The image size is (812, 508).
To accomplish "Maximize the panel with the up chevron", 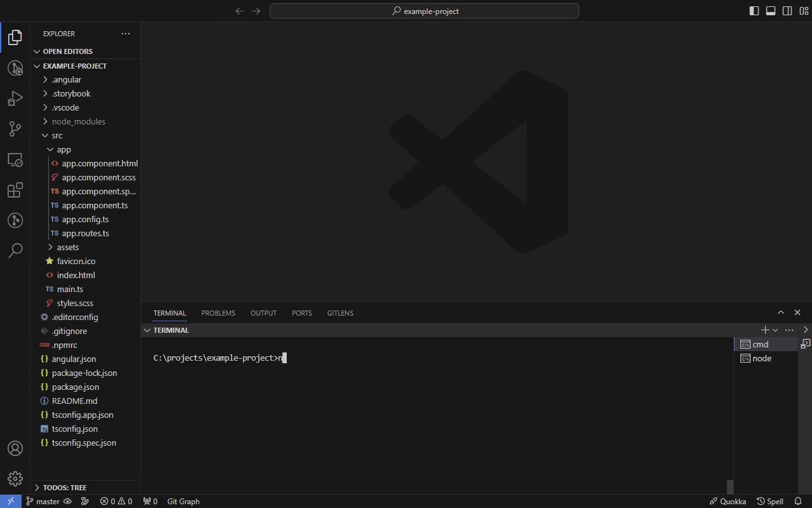I will coord(781,312).
